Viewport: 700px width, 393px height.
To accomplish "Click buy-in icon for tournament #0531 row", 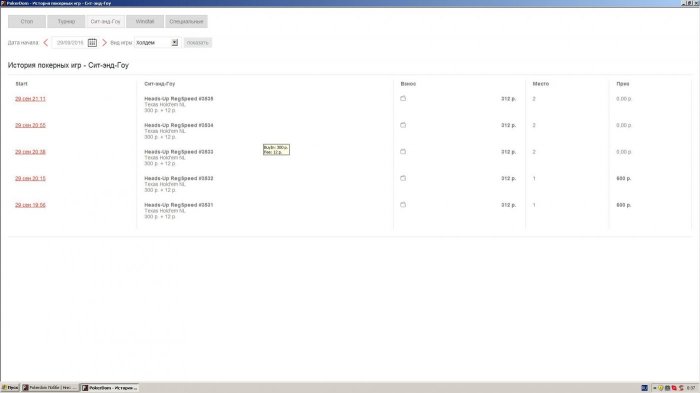I will (x=403, y=205).
